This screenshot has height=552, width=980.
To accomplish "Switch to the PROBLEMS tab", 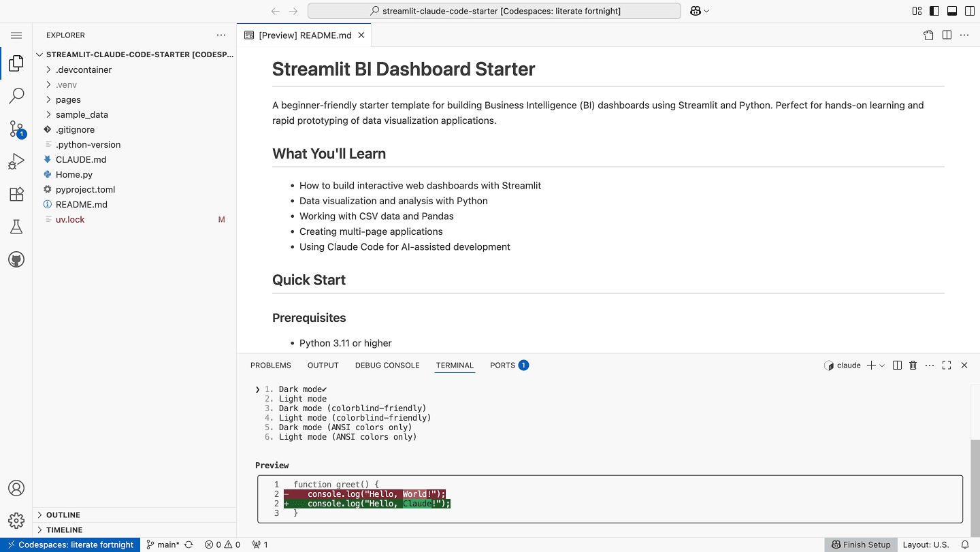I will (x=270, y=366).
